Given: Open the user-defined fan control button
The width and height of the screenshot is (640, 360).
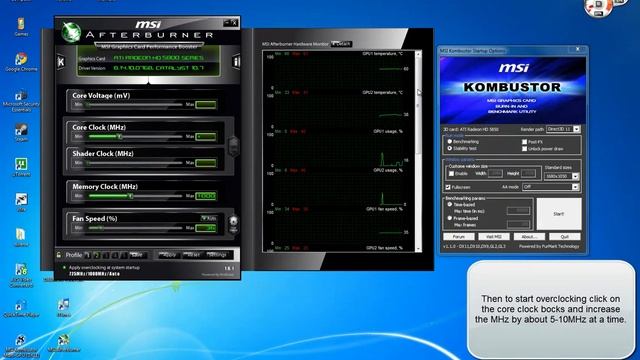Looking at the screenshot, I should click(x=233, y=224).
